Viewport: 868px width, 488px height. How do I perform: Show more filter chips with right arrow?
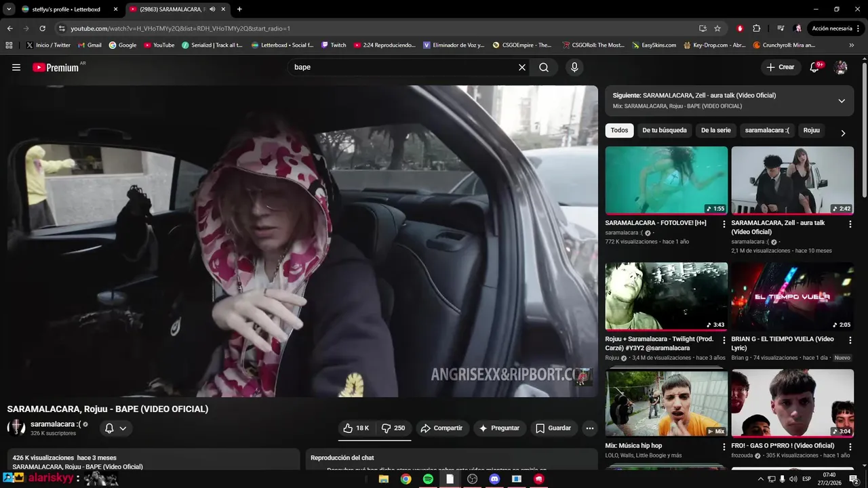pos(843,133)
